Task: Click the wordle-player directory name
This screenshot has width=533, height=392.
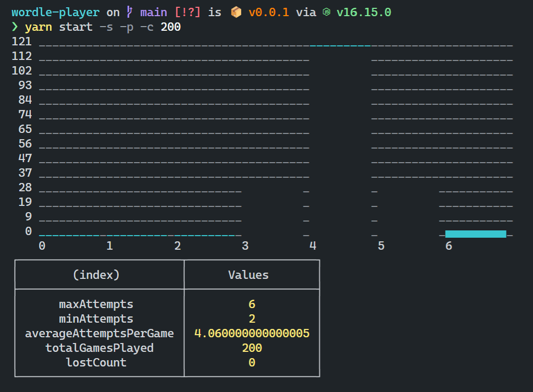Action: (55, 12)
